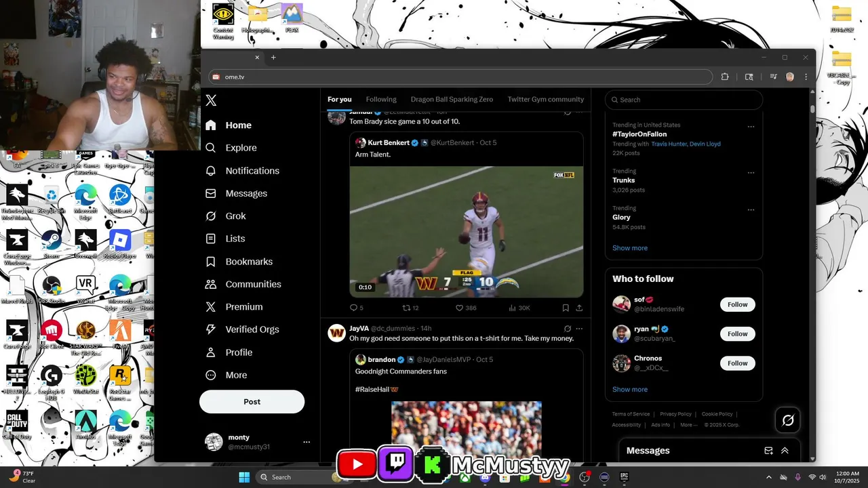Click the X search field
This screenshot has height=488, width=868.
click(684, 100)
